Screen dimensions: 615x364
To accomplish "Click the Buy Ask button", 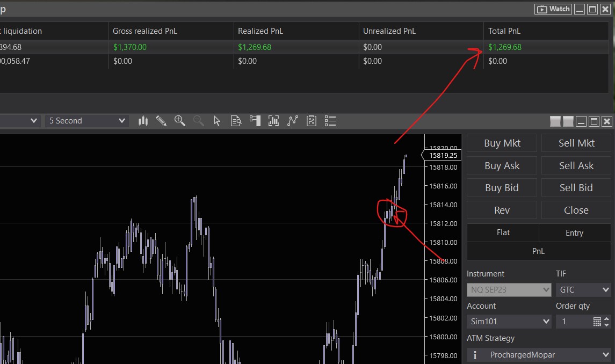I will pos(502,165).
